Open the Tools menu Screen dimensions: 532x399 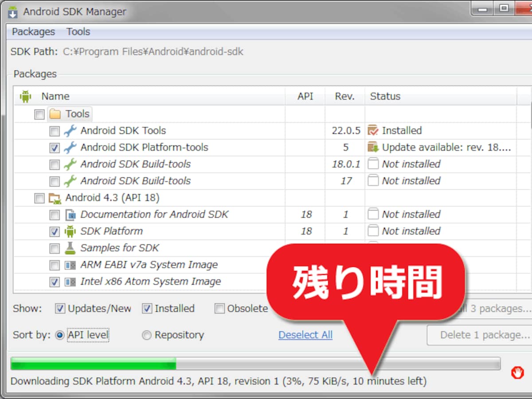click(78, 32)
